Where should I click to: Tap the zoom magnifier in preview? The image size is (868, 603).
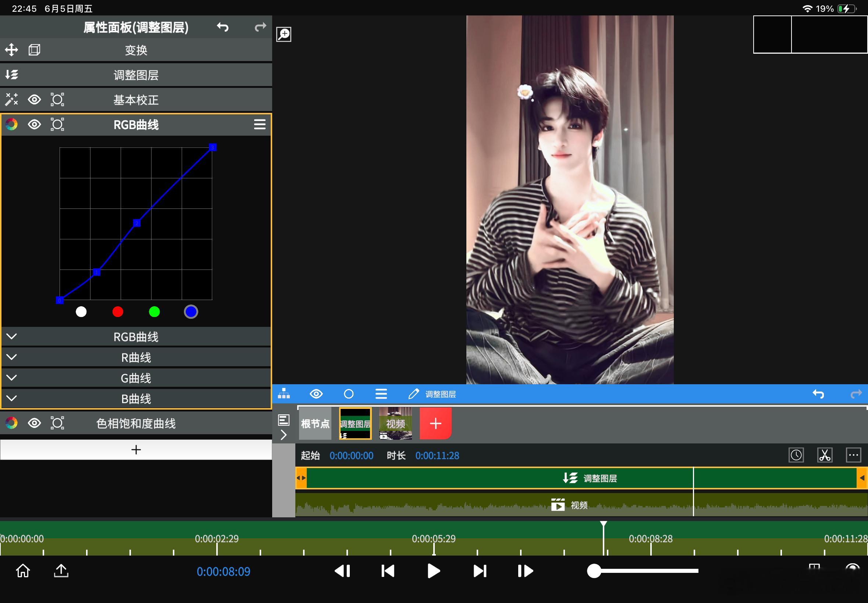(x=284, y=35)
